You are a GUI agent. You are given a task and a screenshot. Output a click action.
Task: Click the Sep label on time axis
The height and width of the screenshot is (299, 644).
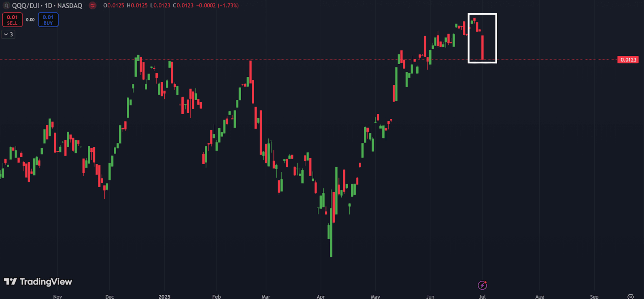tap(594, 297)
